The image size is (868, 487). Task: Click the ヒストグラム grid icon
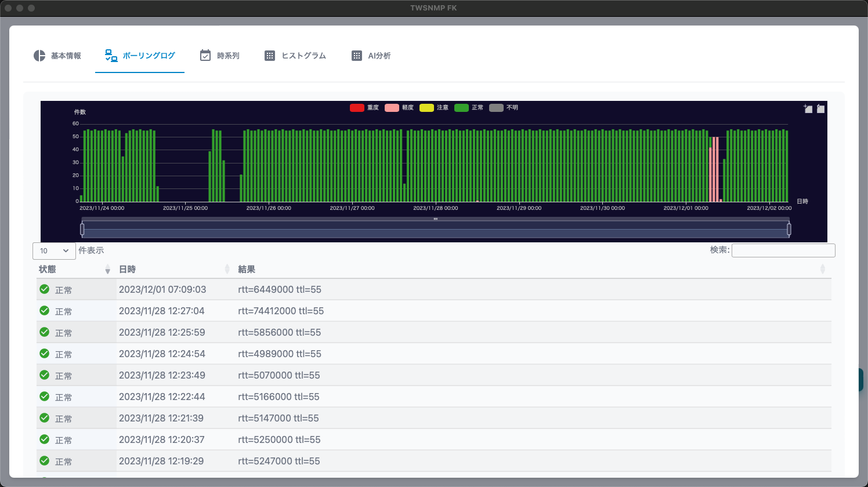click(270, 56)
